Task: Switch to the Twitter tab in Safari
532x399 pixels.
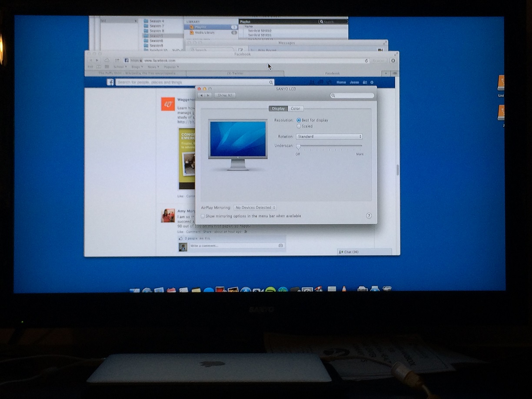Action: pyautogui.click(x=235, y=73)
